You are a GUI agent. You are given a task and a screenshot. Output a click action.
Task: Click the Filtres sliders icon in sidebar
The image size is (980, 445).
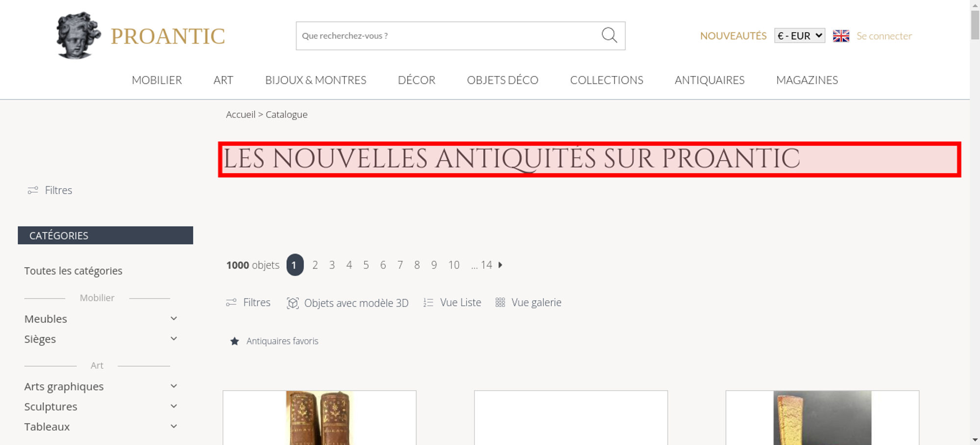(x=33, y=190)
